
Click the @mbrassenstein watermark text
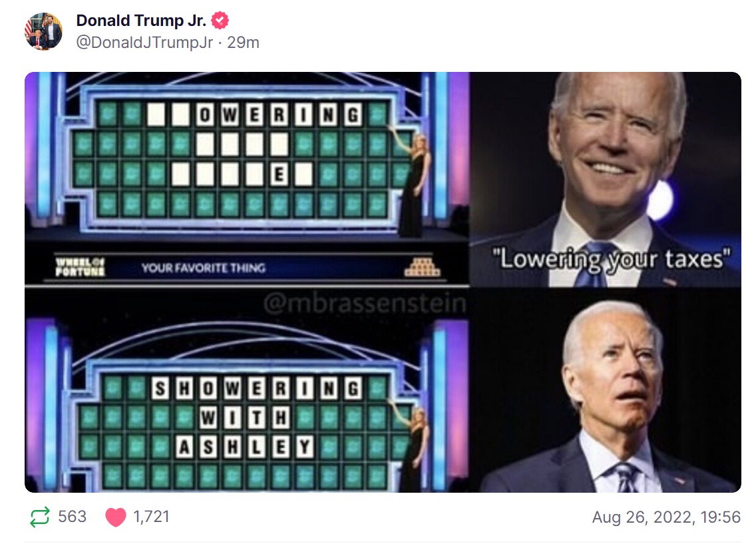(365, 304)
